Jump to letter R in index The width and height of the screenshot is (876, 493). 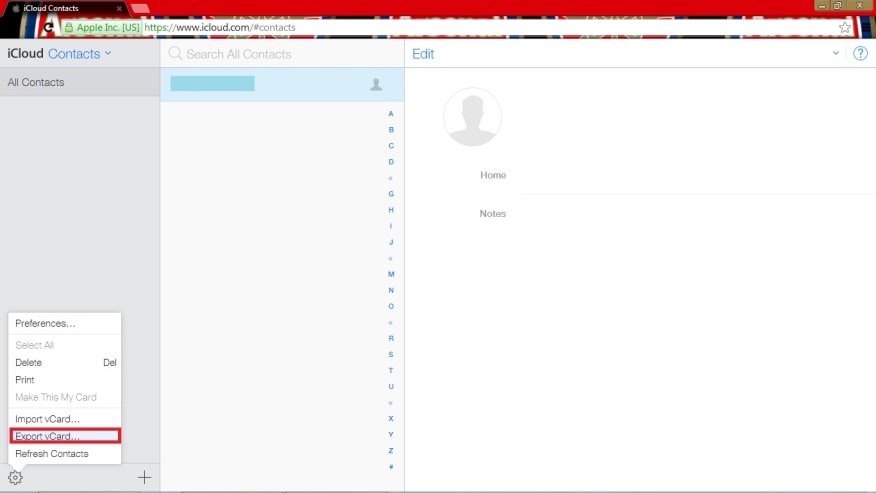391,338
